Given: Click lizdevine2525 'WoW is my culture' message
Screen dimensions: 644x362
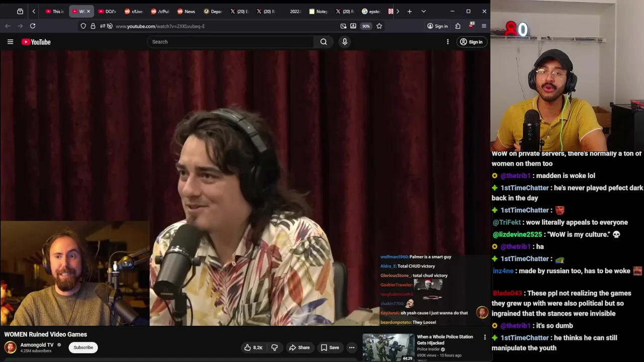Looking at the screenshot, I should (x=557, y=234).
